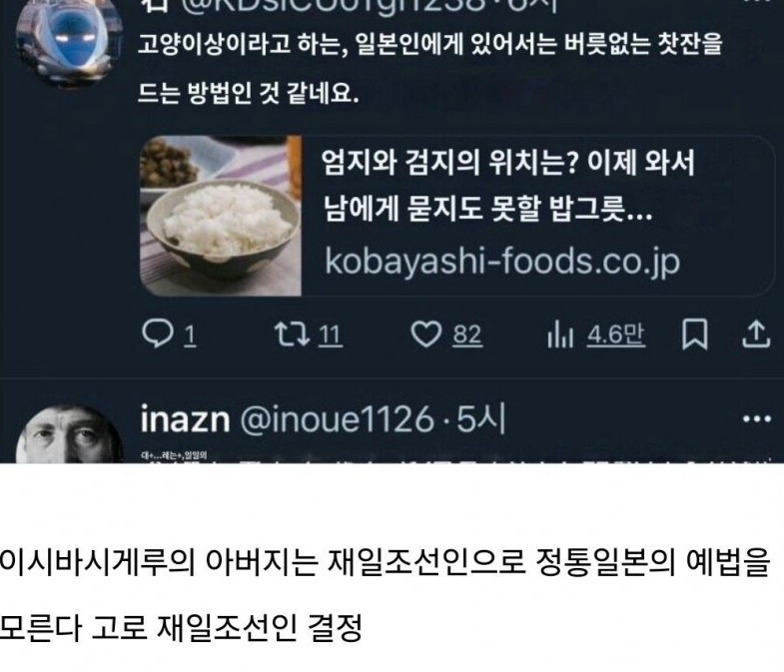The width and height of the screenshot is (784, 672).
Task: Open the view analytics bar chart icon
Action: (560, 334)
